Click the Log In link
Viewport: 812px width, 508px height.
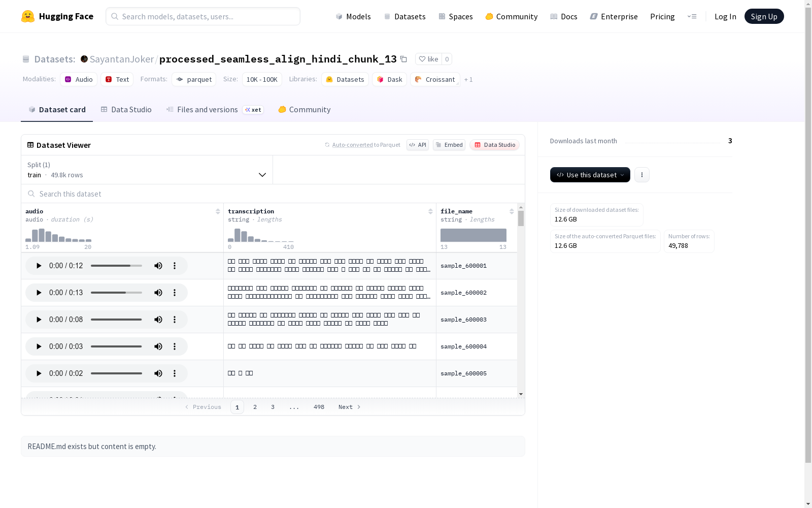(725, 16)
